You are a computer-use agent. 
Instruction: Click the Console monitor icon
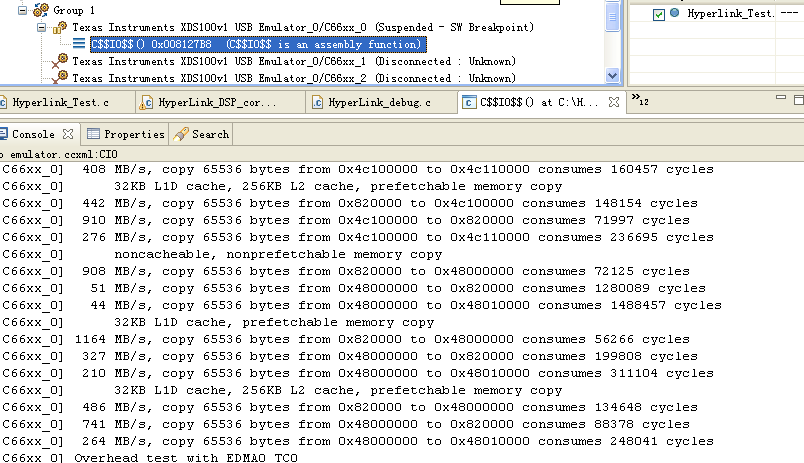pyautogui.click(x=3, y=134)
